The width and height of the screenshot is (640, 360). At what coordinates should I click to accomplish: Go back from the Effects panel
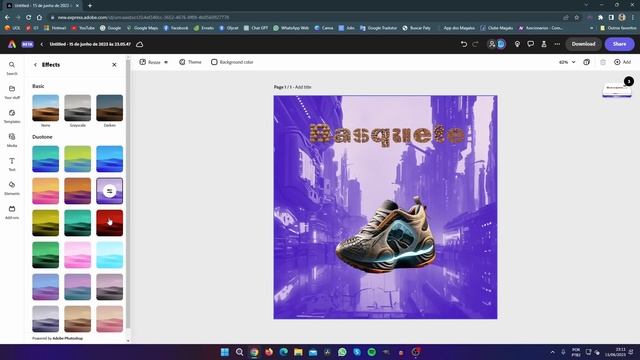point(35,65)
